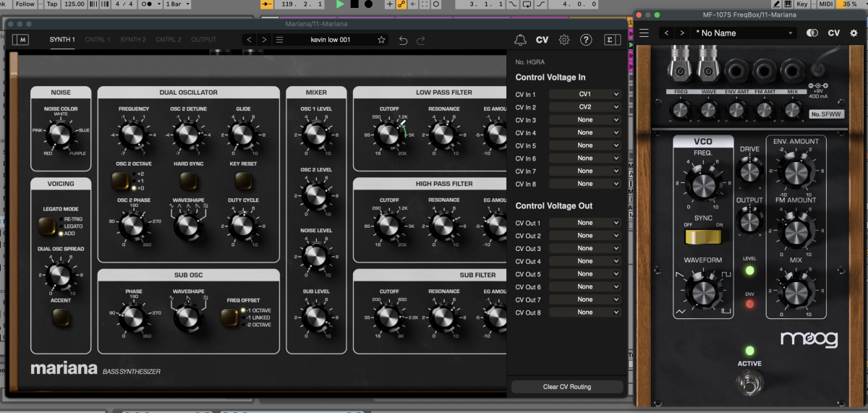The height and width of the screenshot is (413, 868).
Task: Go to next Mariana preset
Action: (x=265, y=40)
